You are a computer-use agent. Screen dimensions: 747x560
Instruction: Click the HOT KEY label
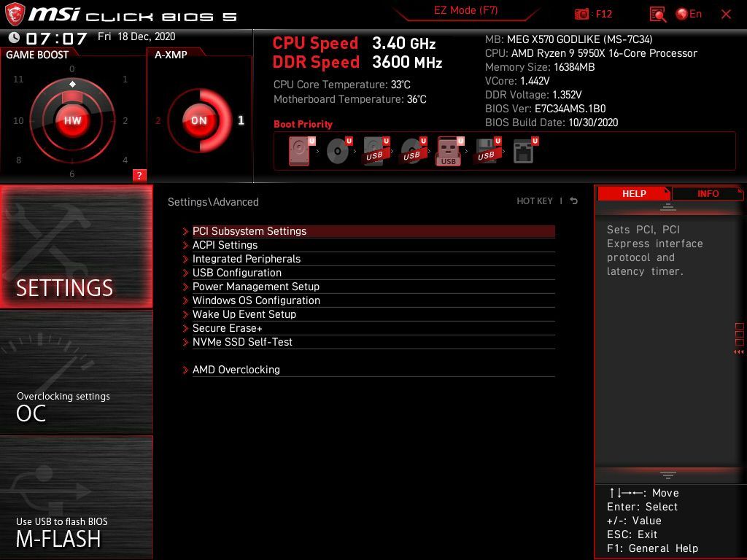535,201
